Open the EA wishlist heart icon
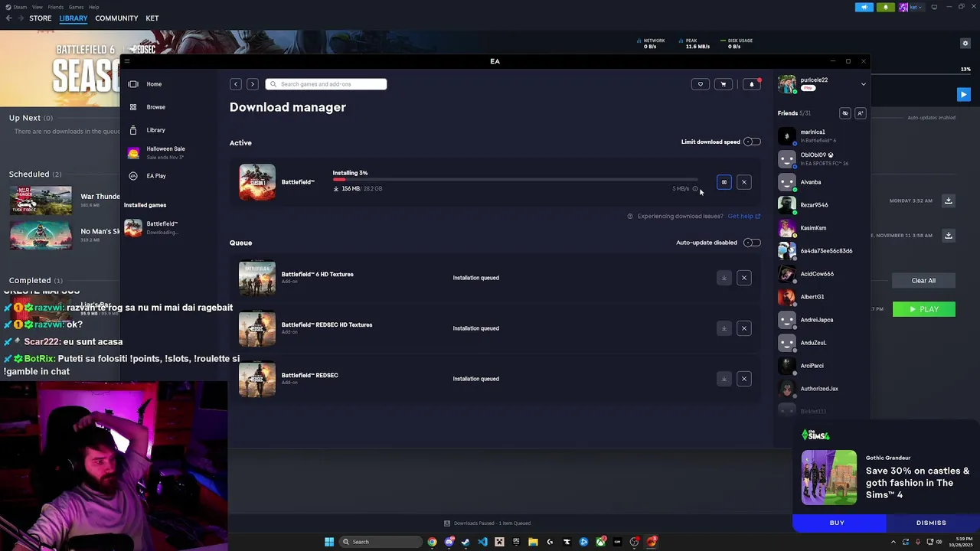This screenshot has height=551, width=980. [701, 84]
